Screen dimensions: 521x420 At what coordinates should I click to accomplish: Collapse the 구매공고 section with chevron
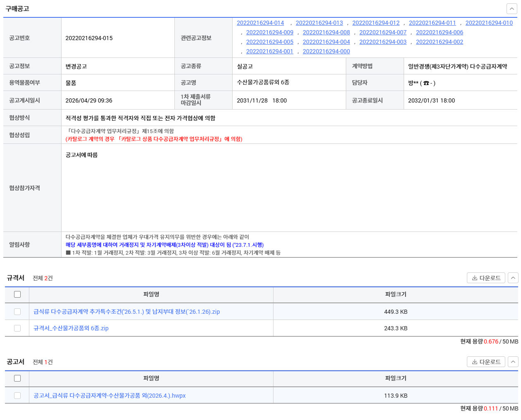point(511,9)
